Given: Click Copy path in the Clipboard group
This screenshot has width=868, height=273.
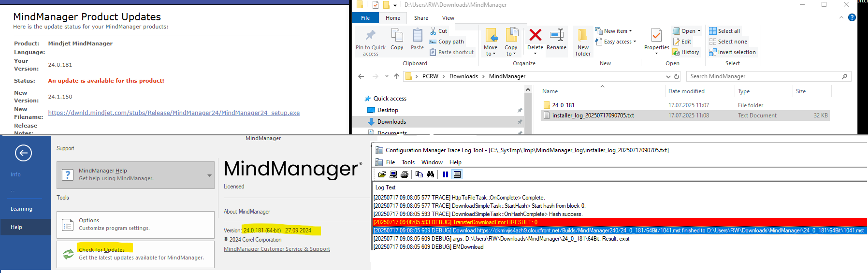Looking at the screenshot, I should point(447,42).
